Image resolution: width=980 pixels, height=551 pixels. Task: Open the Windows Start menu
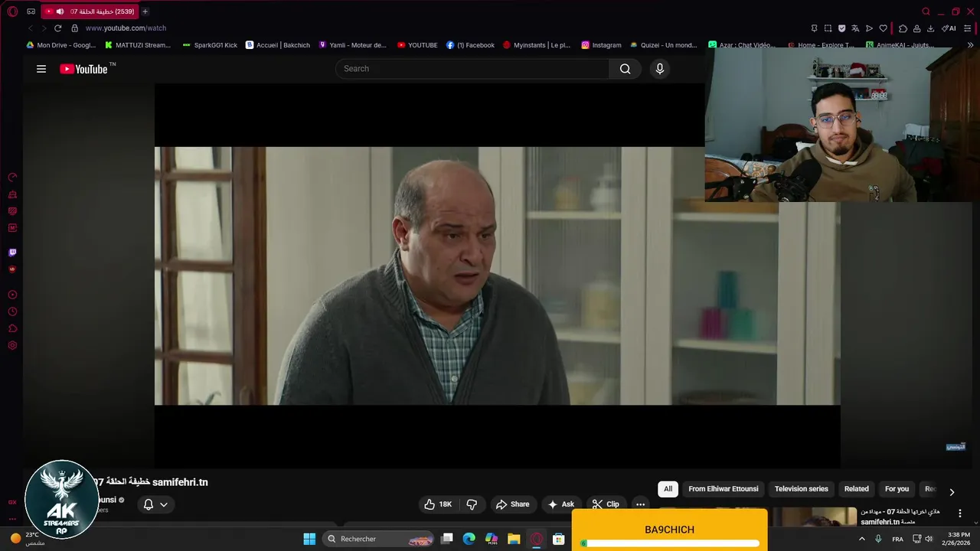309,539
